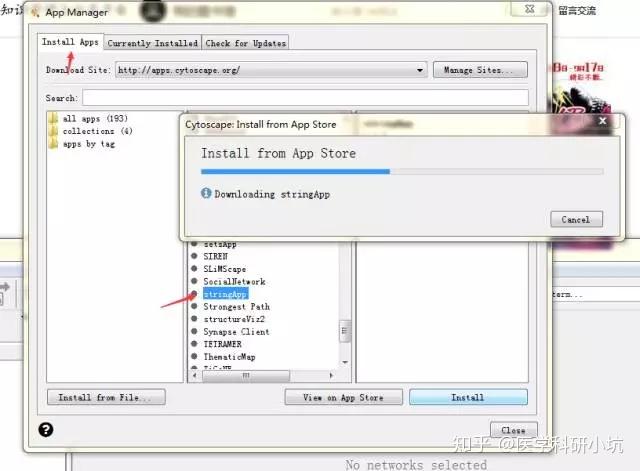
Task: Select setsApp in the app list
Action: (x=220, y=244)
